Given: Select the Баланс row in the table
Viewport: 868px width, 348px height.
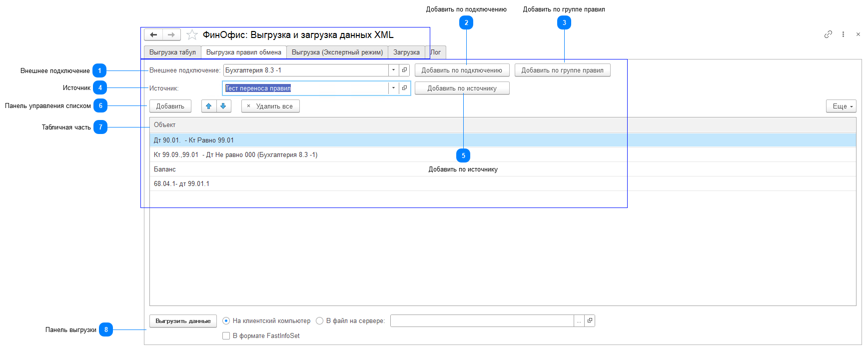Looking at the screenshot, I should click(x=503, y=169).
